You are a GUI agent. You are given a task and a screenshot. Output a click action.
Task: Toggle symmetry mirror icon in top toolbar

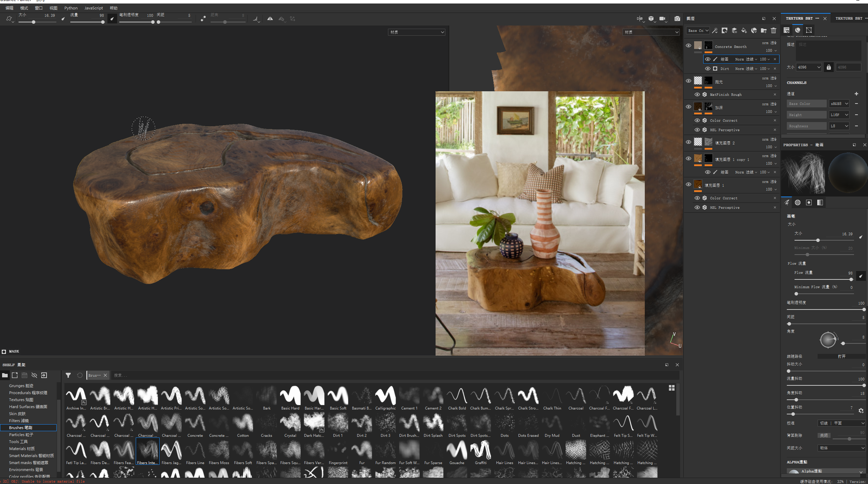pos(270,19)
